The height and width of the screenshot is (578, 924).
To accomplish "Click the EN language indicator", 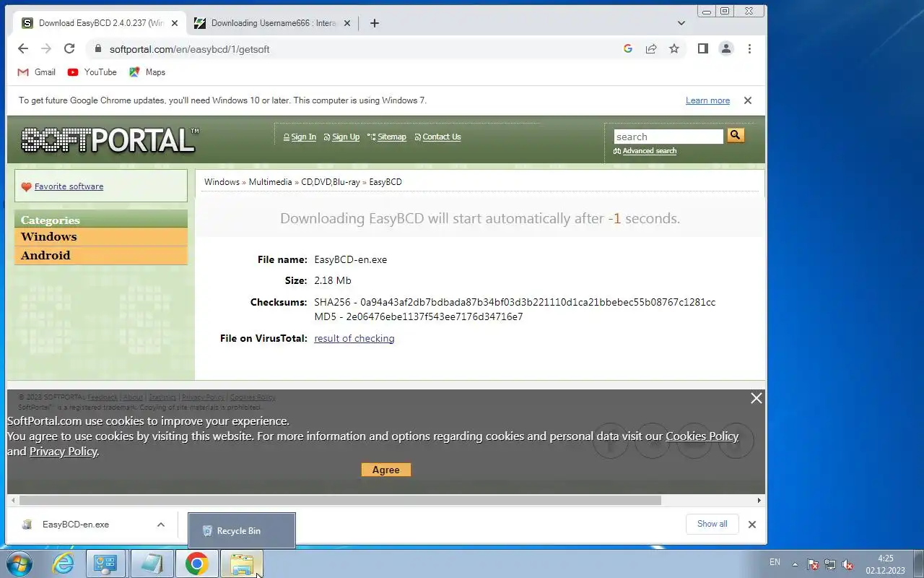I will click(775, 562).
